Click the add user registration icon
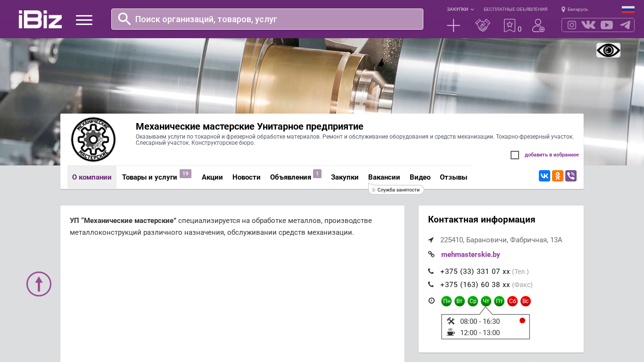 coord(538,25)
